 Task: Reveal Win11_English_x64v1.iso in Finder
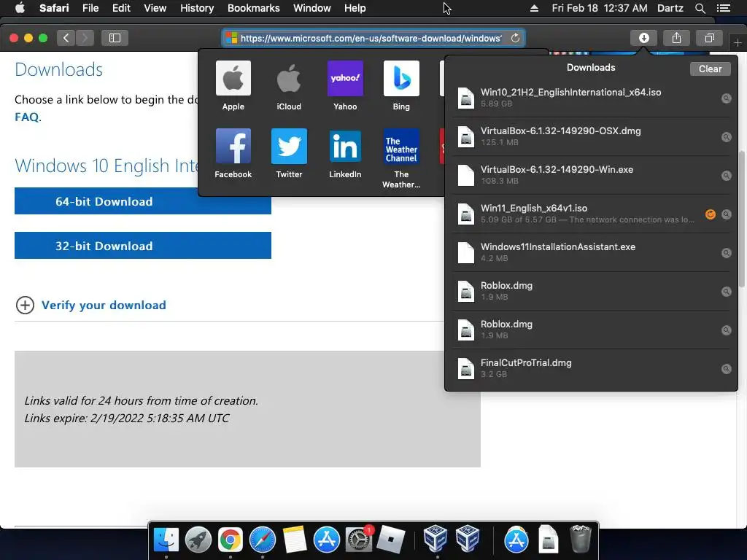tap(726, 214)
